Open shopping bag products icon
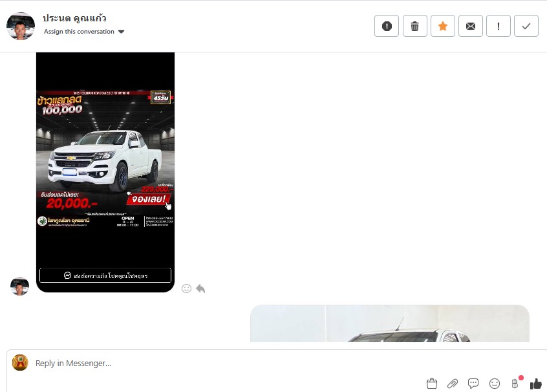Image resolution: width=547 pixels, height=392 pixels. [x=431, y=384]
